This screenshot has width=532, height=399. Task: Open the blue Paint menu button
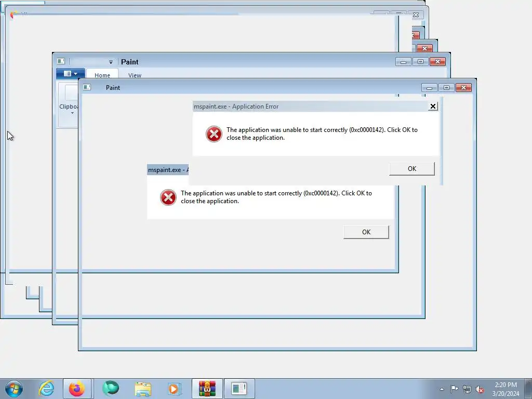[x=70, y=74]
